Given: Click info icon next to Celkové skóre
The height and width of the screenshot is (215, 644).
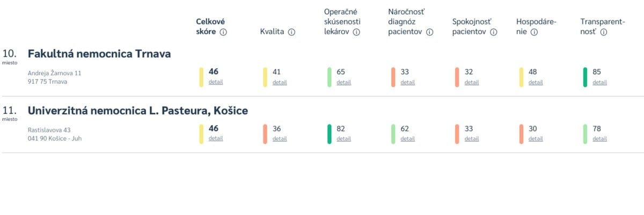Looking at the screenshot, I should click(x=223, y=32).
